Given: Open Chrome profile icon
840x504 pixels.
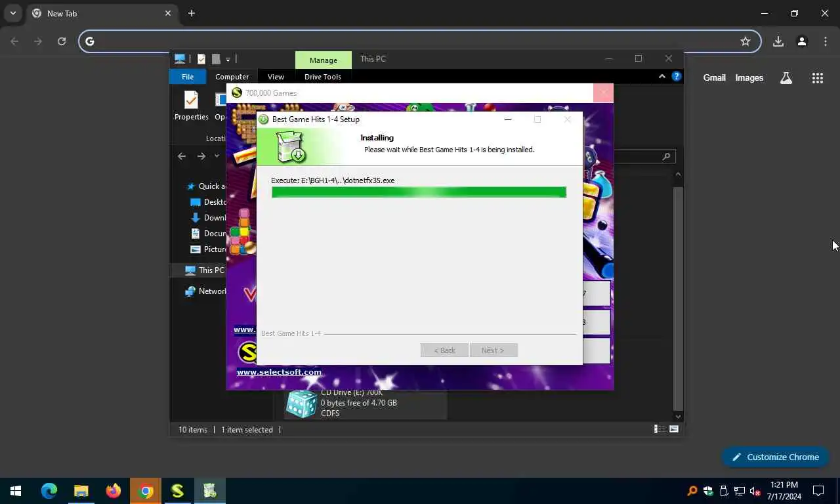Looking at the screenshot, I should coord(802,41).
